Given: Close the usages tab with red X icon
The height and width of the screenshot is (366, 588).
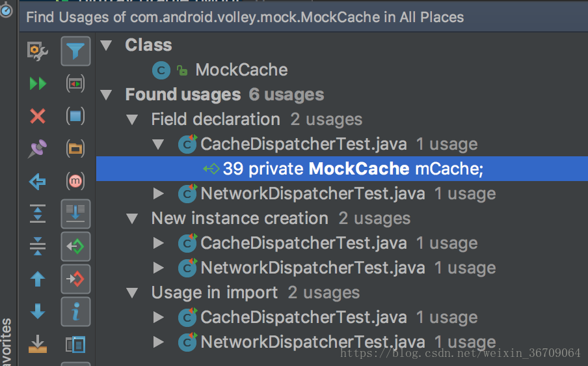Looking at the screenshot, I should [38, 116].
